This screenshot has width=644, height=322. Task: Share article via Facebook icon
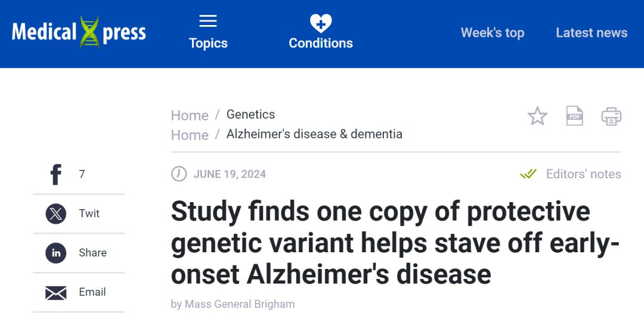(x=56, y=175)
